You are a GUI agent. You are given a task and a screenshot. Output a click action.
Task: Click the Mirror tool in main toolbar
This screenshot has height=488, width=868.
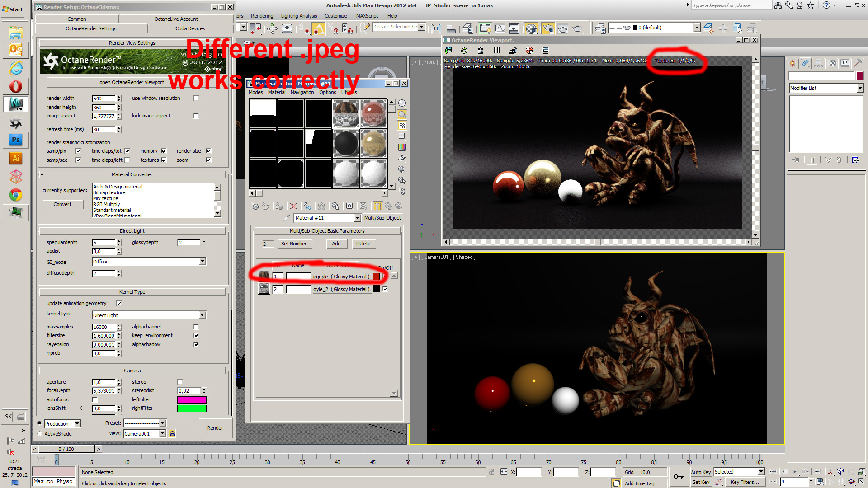pyautogui.click(x=435, y=28)
